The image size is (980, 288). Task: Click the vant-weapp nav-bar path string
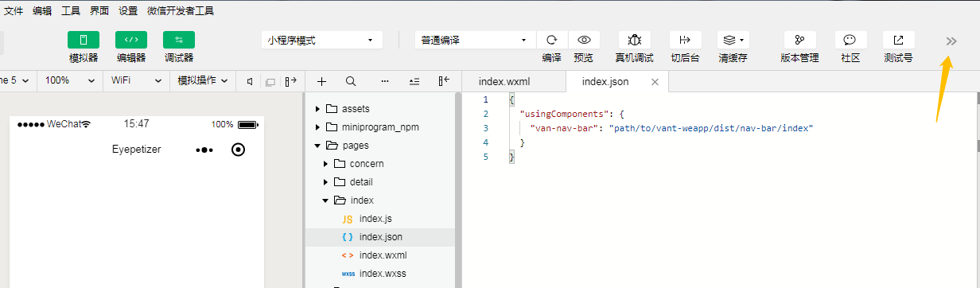[711, 128]
